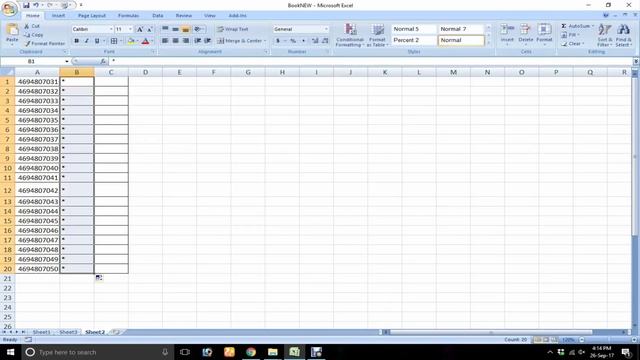Apply the red Font Color
The width and height of the screenshot is (640, 360).
(145, 41)
